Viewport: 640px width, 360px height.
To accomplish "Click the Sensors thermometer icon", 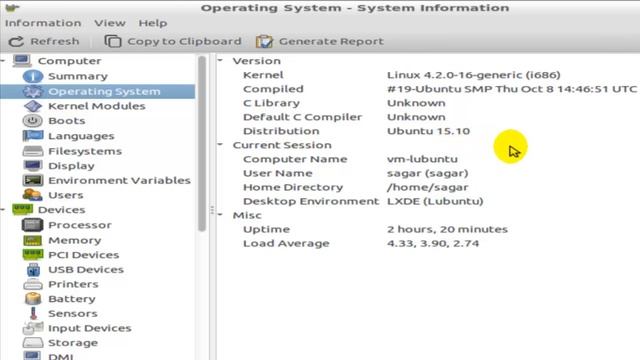I will click(33, 313).
